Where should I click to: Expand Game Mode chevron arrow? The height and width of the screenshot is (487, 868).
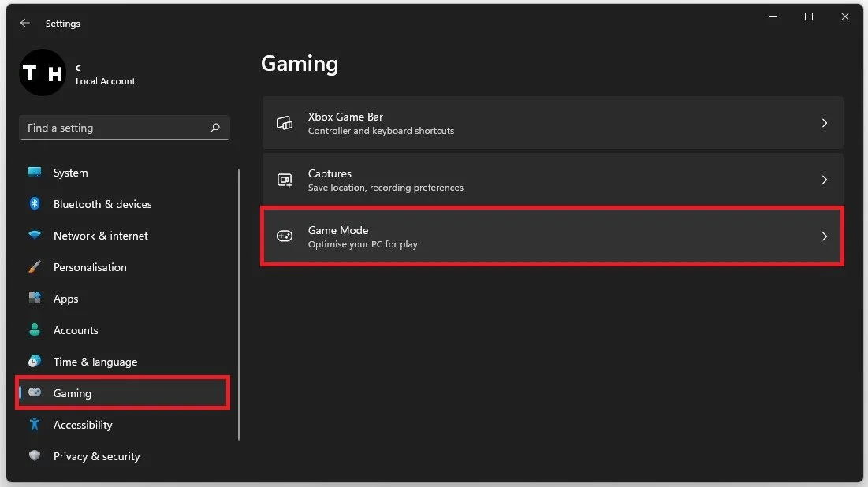[x=825, y=237]
